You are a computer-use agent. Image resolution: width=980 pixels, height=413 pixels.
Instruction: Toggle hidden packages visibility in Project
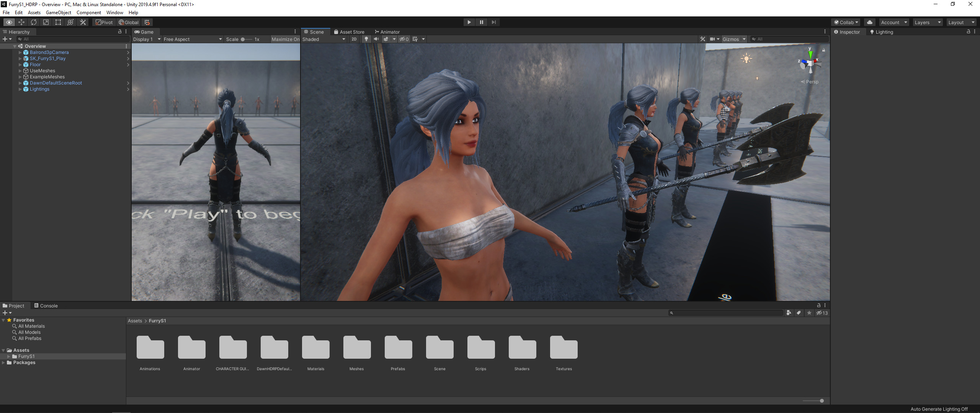[822, 313]
